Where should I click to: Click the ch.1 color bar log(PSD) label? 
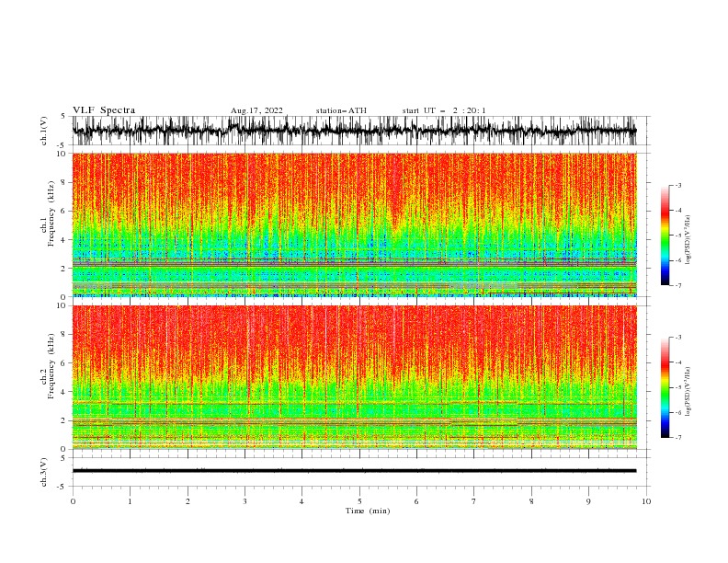688,240
